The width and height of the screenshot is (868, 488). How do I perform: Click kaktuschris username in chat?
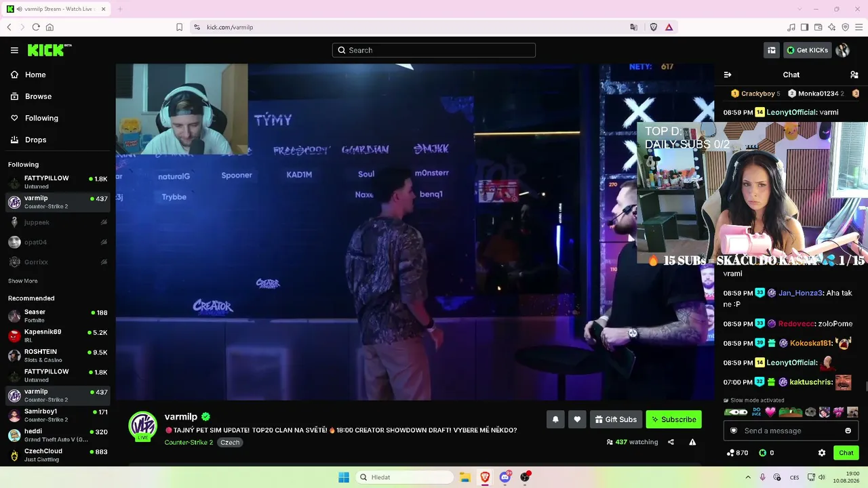coord(811,382)
